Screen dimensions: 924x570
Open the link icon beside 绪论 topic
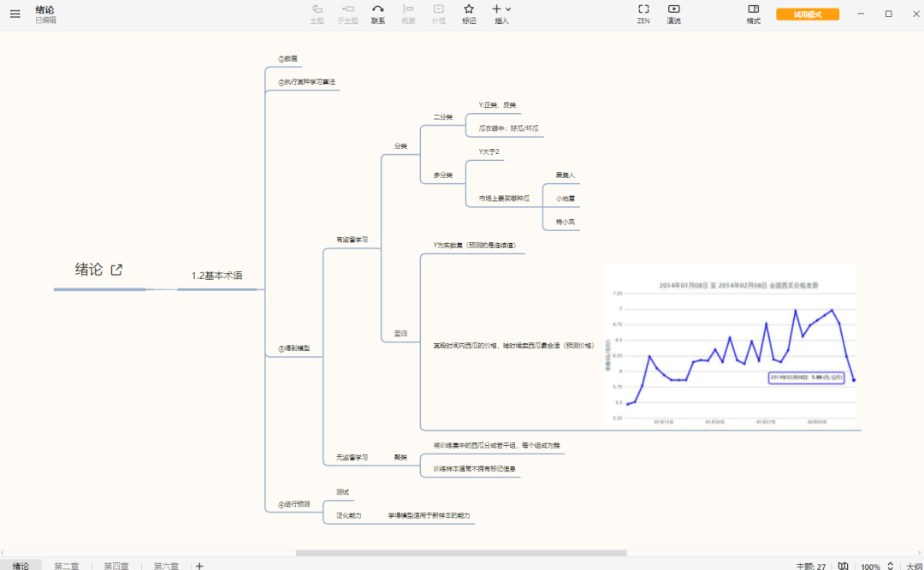pos(116,270)
